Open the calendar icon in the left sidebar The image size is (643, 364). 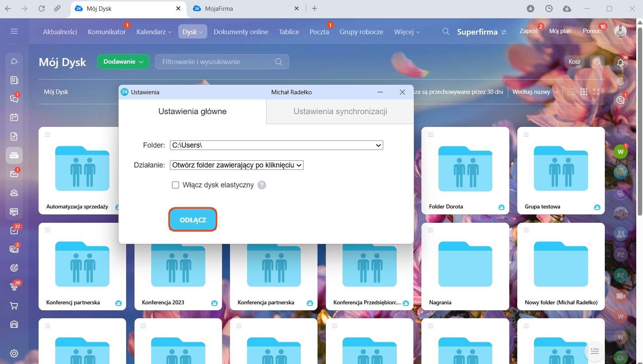14,117
